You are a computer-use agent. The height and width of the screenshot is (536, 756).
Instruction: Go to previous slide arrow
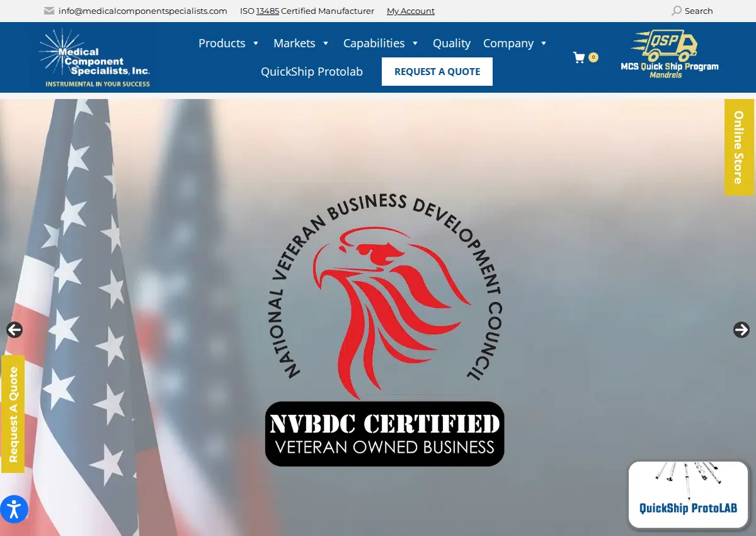(14, 330)
